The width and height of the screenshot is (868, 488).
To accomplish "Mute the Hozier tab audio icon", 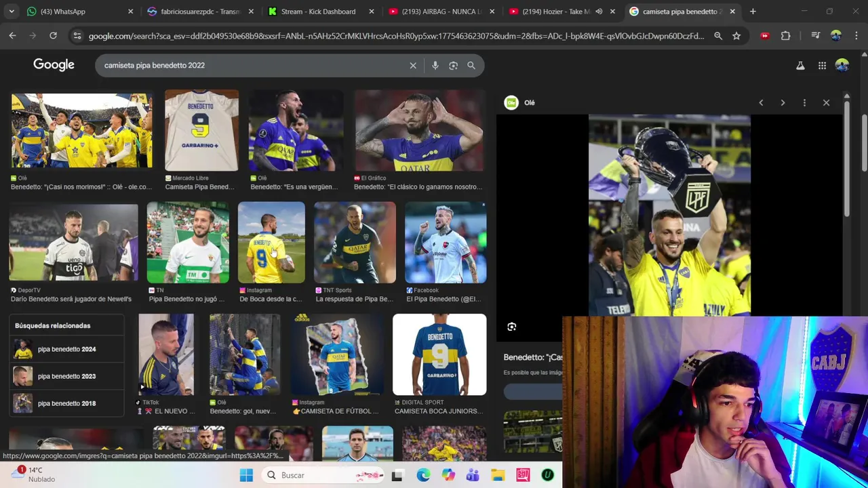I will (599, 12).
